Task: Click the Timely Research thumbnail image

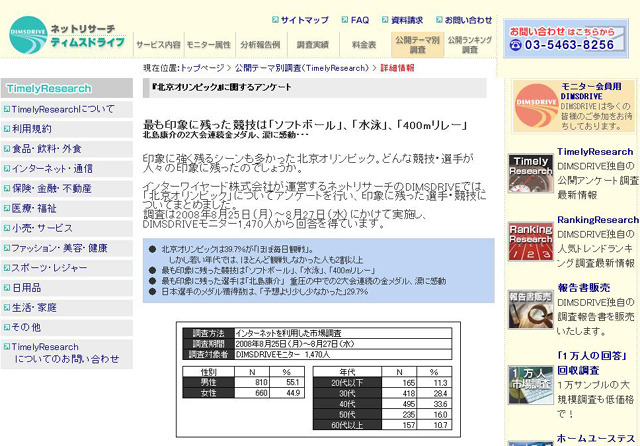Action: coord(530,173)
